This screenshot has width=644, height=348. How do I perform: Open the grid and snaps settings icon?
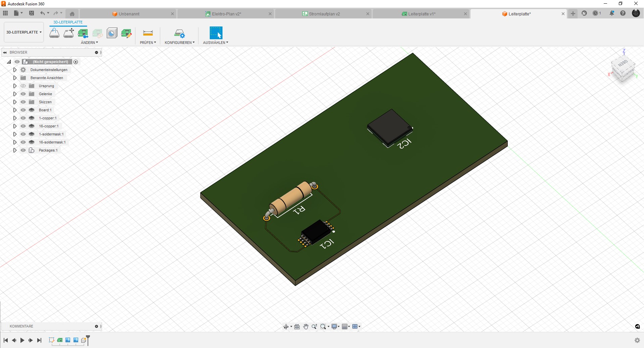345,327
